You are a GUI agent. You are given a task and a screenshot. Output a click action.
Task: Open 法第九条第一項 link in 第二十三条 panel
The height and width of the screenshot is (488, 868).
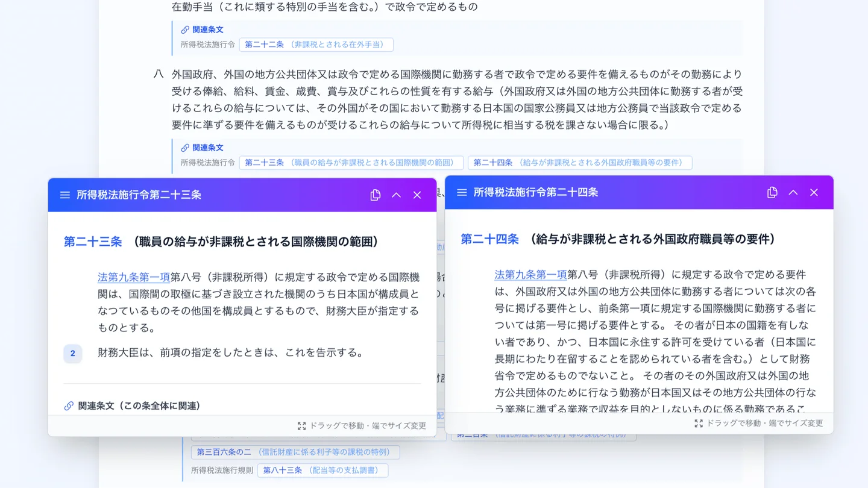coord(134,277)
